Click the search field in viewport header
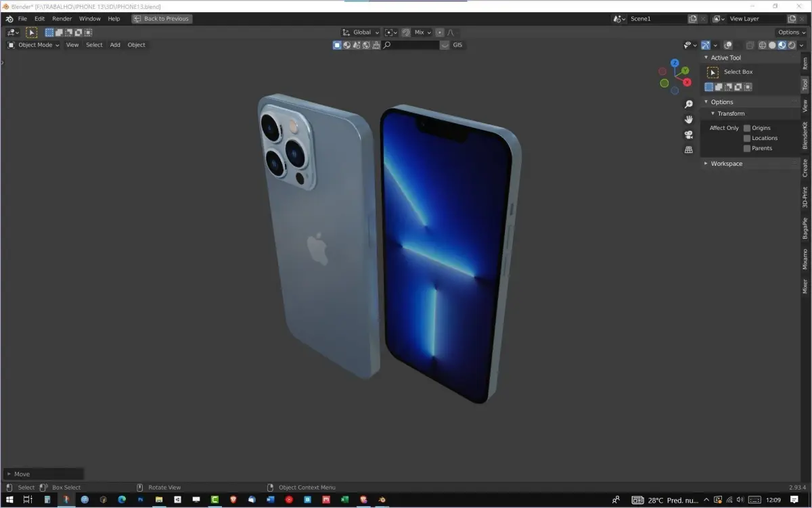812x508 pixels. [411, 45]
